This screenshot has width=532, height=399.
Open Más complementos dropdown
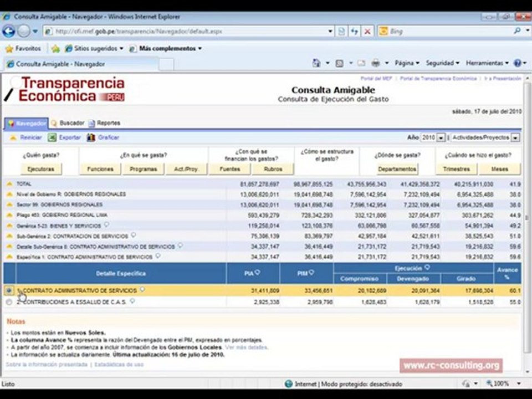166,49
